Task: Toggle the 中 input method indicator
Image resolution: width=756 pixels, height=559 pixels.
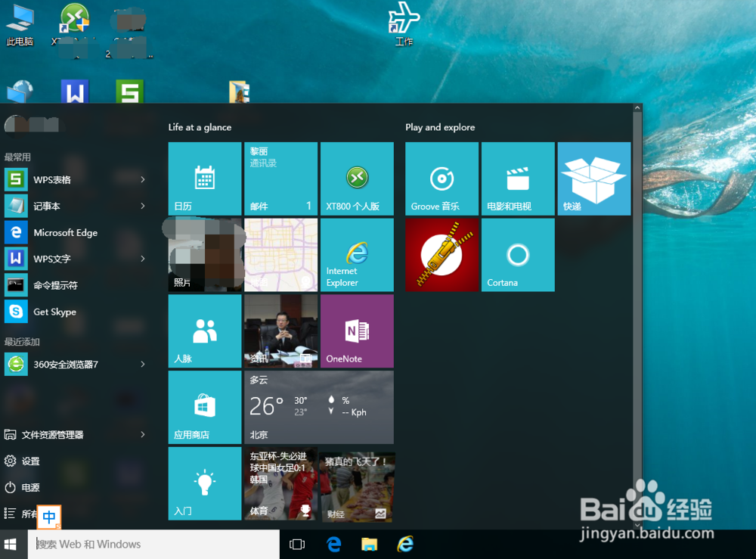Action: (49, 517)
